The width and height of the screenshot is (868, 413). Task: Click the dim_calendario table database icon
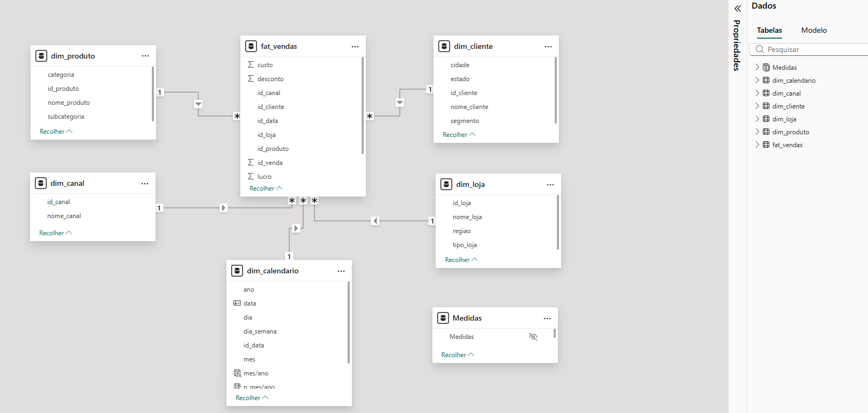coord(237,271)
